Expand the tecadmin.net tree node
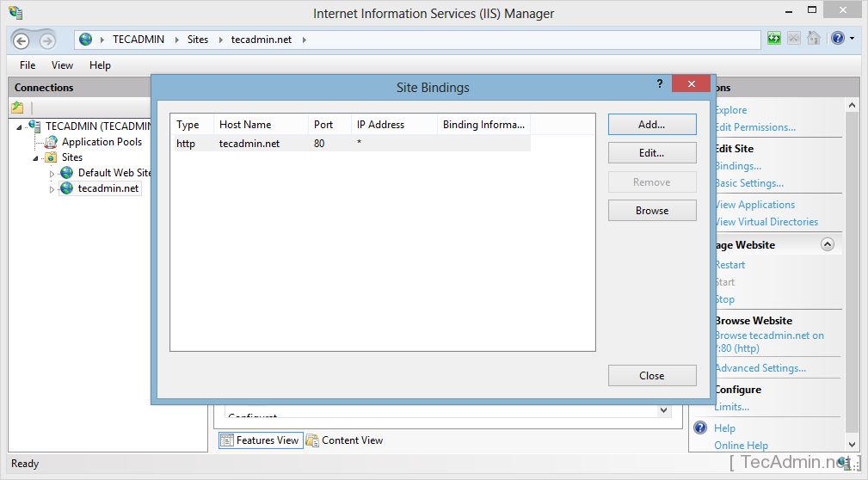This screenshot has width=868, height=480. (x=52, y=189)
